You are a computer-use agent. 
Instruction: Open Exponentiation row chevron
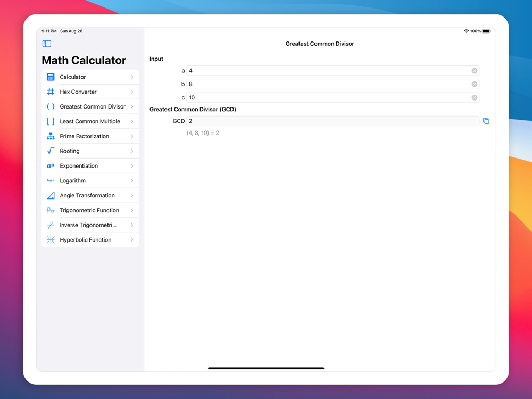click(x=132, y=166)
